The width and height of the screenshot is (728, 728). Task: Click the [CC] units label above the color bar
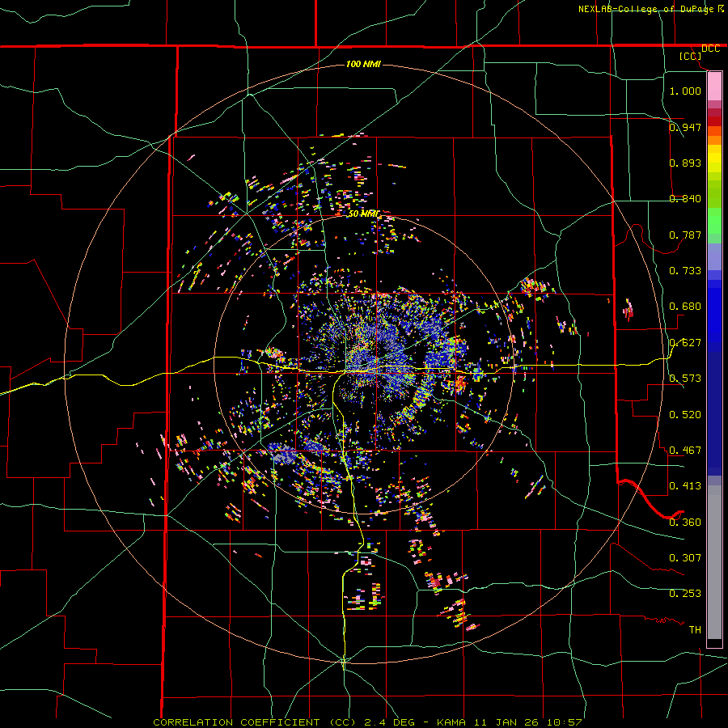pos(690,56)
